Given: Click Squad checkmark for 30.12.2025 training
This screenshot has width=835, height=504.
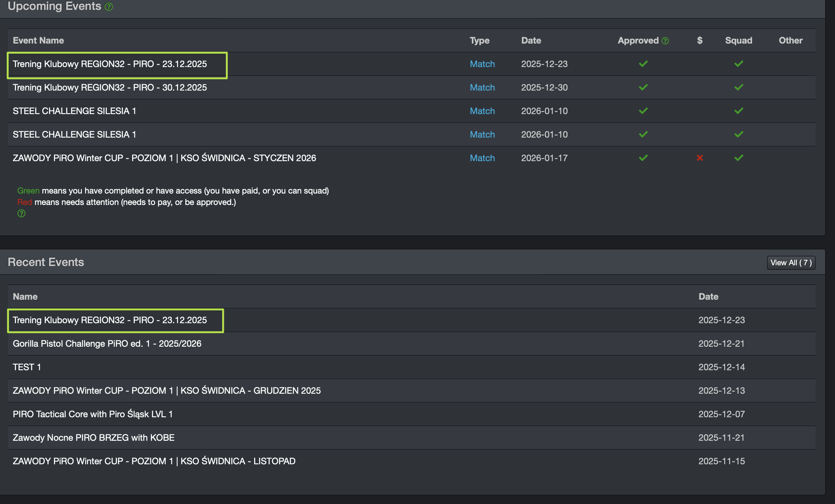Looking at the screenshot, I should tap(739, 87).
